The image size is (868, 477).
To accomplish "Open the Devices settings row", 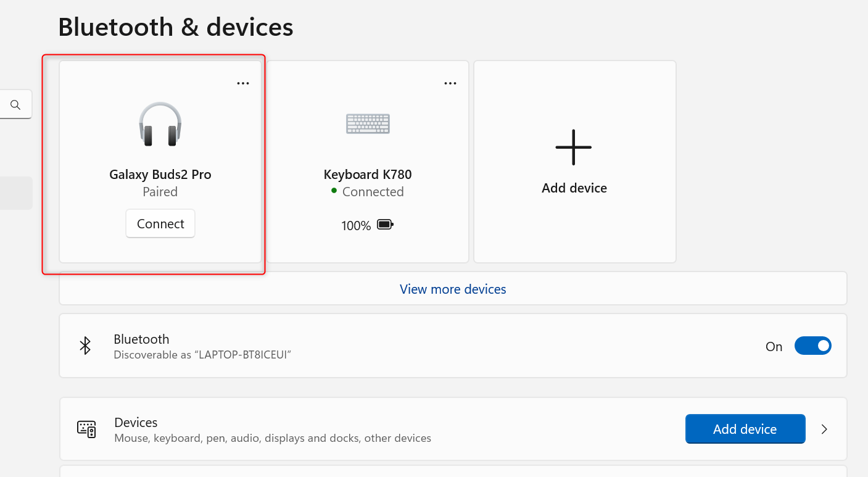I will pyautogui.click(x=453, y=429).
